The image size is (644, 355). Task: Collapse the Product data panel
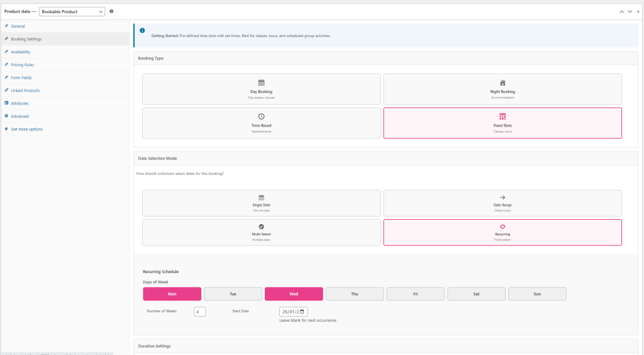638,11
